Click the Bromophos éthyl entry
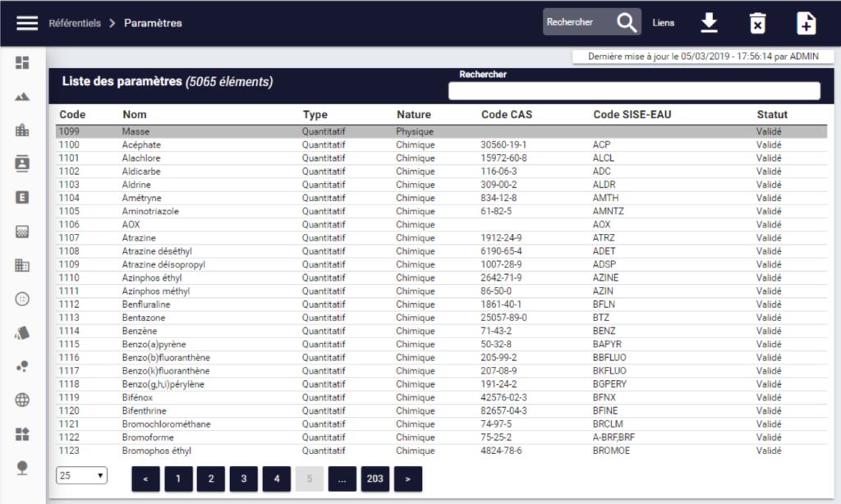Viewport: 841px width, 504px height. coord(157,451)
